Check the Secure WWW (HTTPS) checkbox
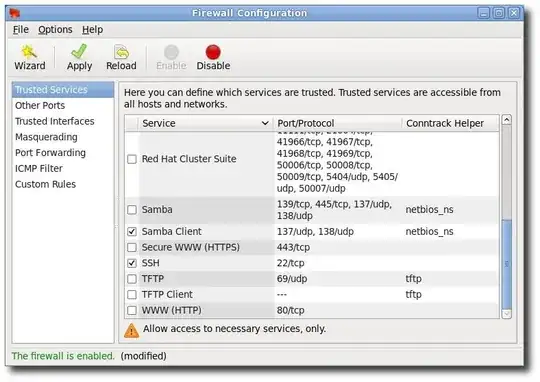The height and width of the screenshot is (382, 540). (x=132, y=247)
